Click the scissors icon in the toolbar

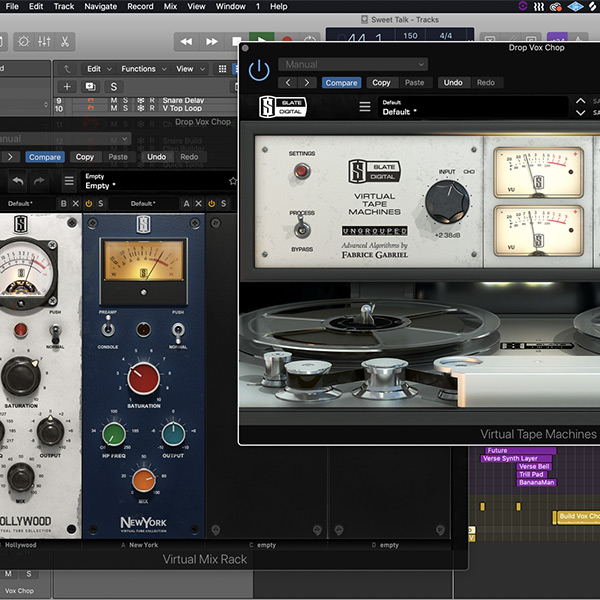[64, 42]
